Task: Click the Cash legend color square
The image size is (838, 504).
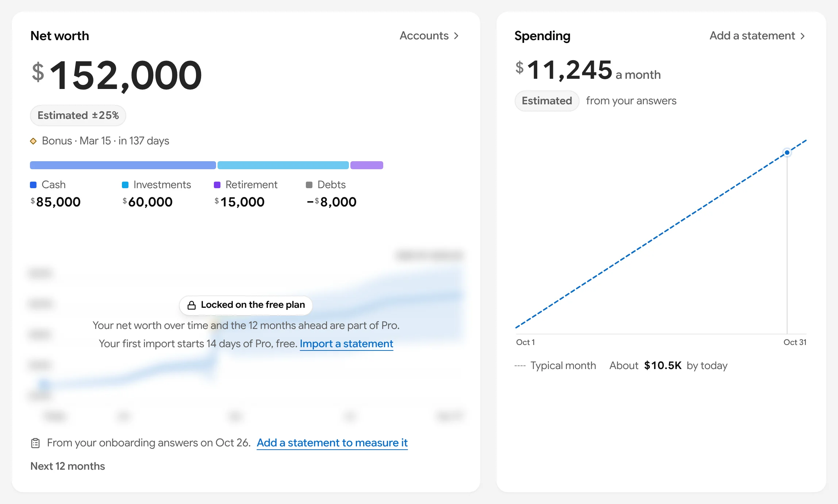Action: pyautogui.click(x=33, y=185)
